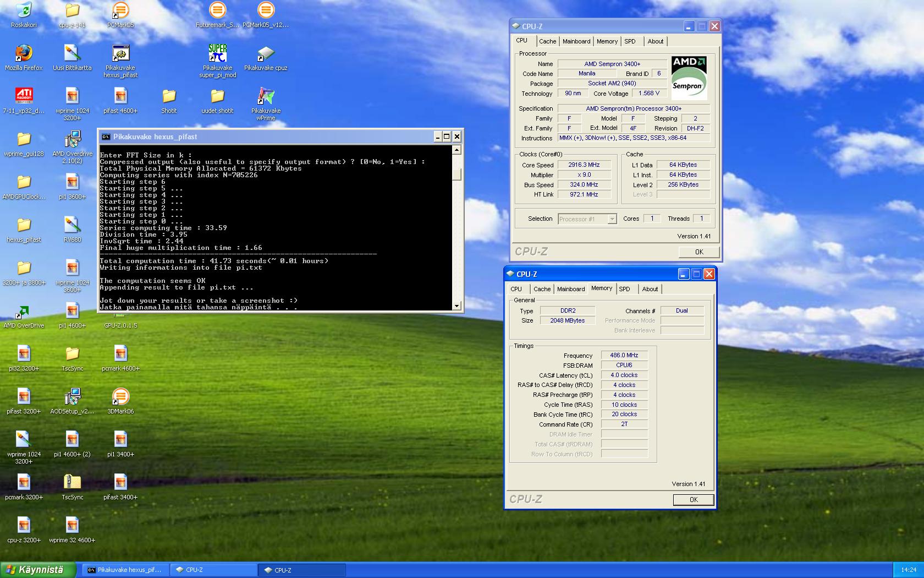924x578 pixels.
Task: Open About tab in upper CPU-Z window
Action: point(656,41)
